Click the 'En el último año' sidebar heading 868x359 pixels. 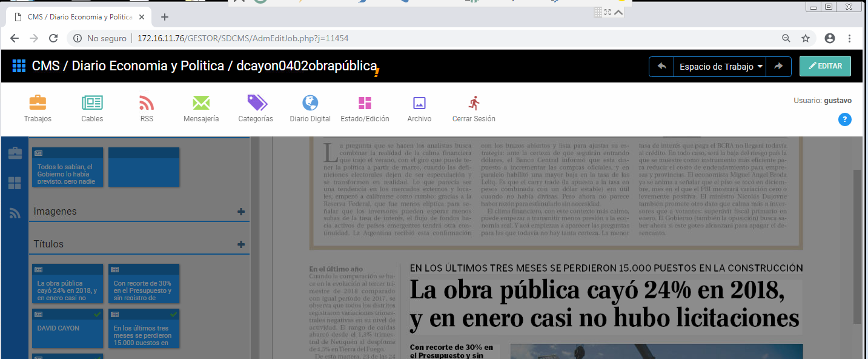(x=336, y=269)
